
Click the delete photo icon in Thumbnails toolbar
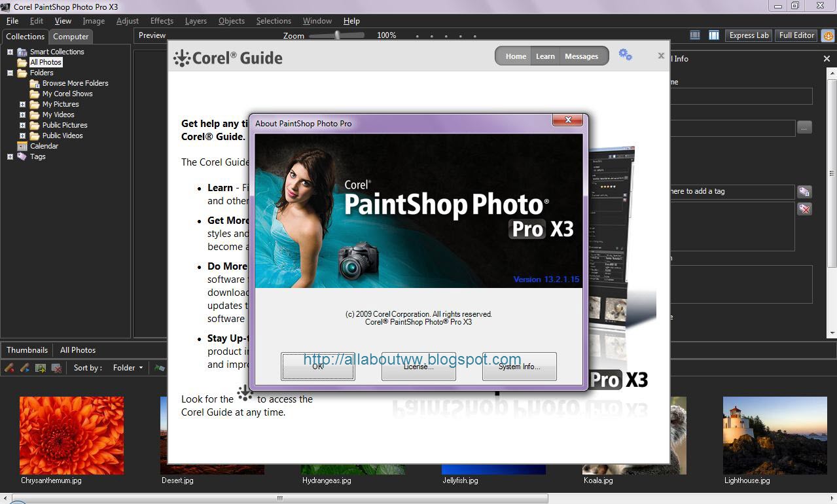point(56,368)
